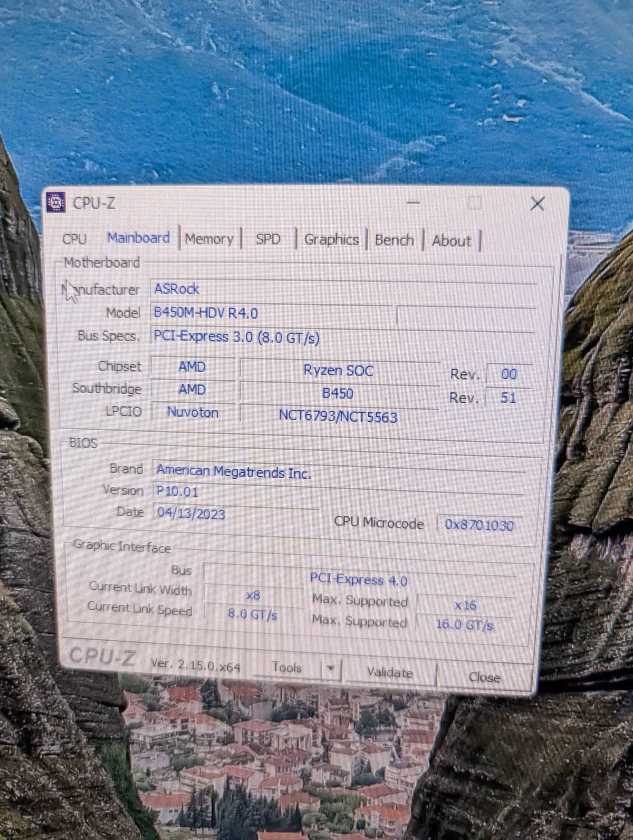Click the current link speed 8.0 GT/s value

(x=253, y=614)
